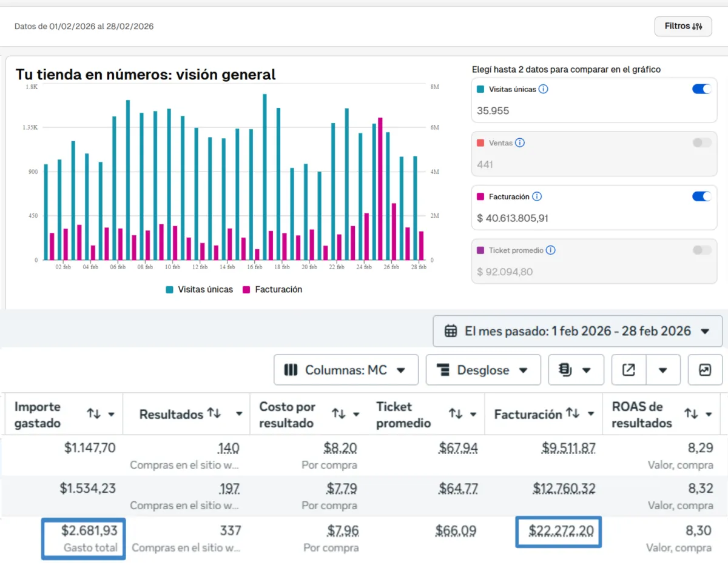Click the 337 total results value

tap(230, 531)
